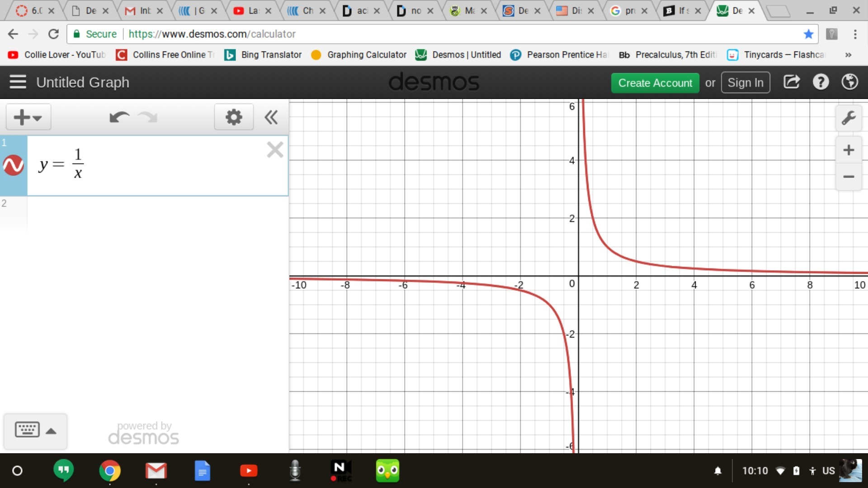Zoom out on the graph
The image size is (868, 488).
849,177
